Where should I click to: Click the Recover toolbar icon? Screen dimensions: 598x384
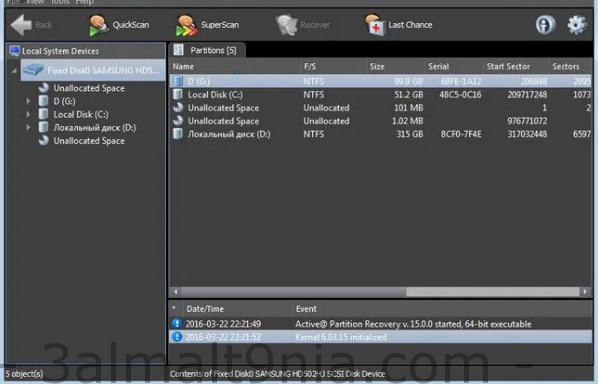[287, 25]
